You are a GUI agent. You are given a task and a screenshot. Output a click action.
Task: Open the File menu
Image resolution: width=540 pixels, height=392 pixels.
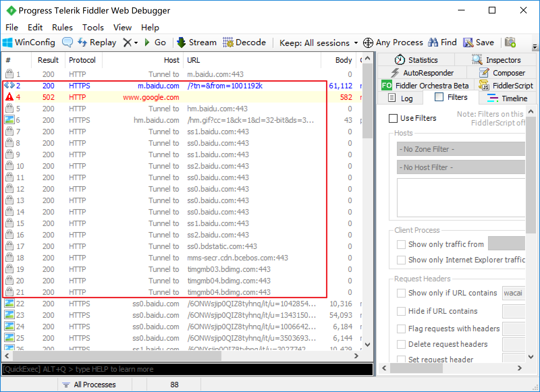click(12, 27)
